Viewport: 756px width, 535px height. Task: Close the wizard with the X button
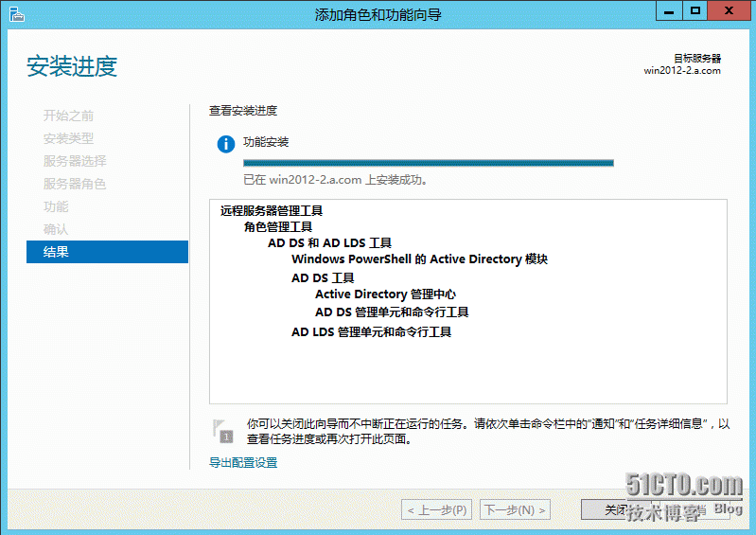click(x=729, y=11)
